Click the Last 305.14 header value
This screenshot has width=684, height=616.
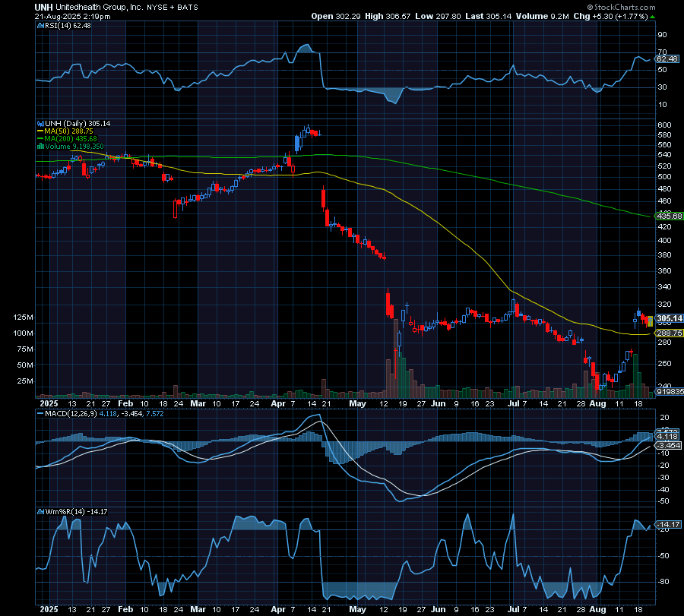(489, 16)
